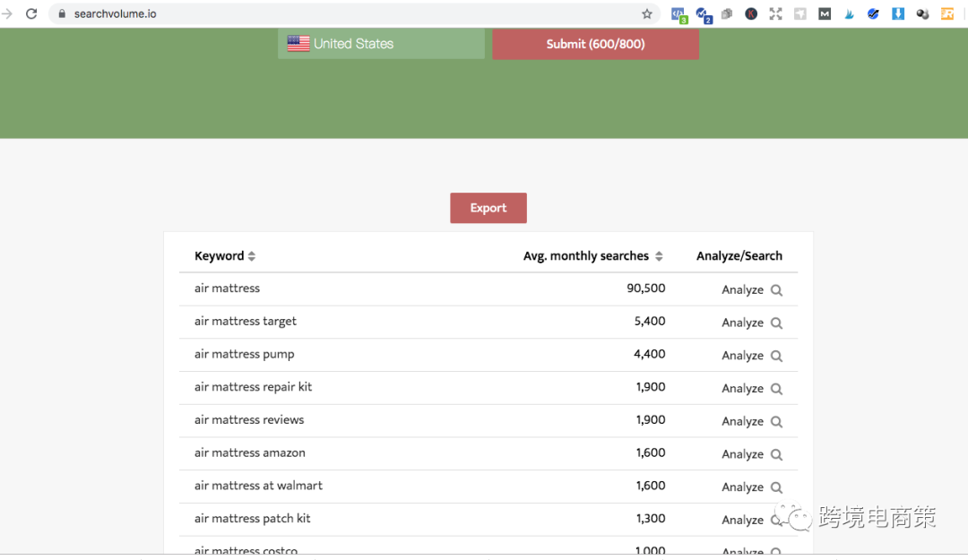The width and height of the screenshot is (968, 560).
Task: Bookmark this page with the star icon
Action: point(647,13)
